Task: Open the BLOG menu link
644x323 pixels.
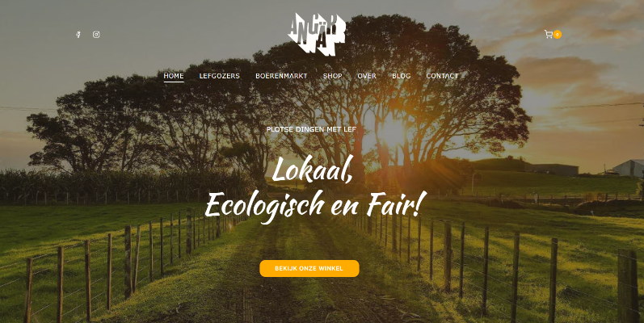Action: point(402,76)
